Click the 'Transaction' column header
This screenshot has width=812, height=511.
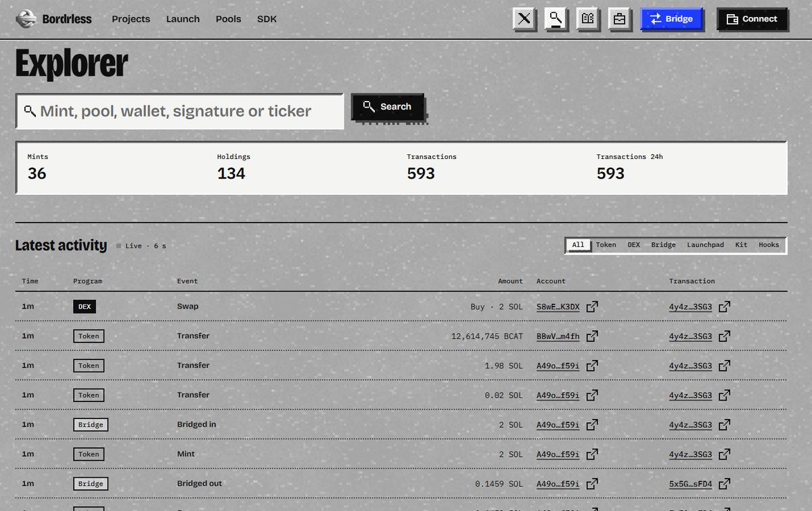pos(692,281)
